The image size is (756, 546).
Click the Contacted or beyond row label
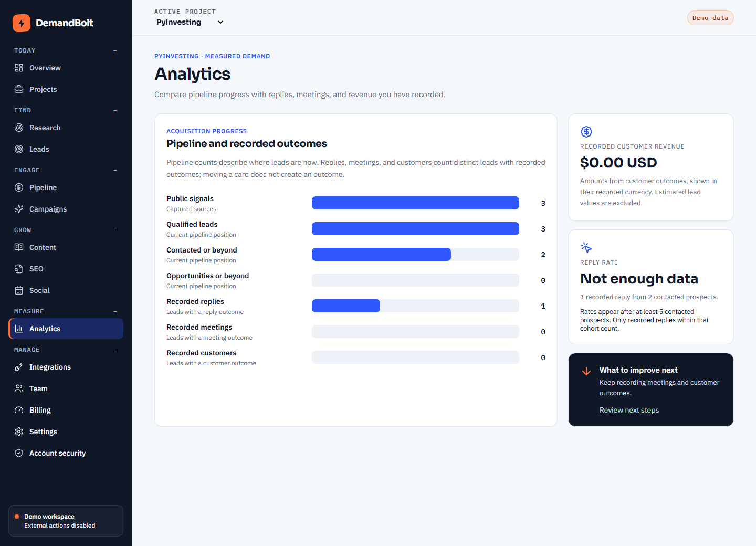pyautogui.click(x=202, y=250)
